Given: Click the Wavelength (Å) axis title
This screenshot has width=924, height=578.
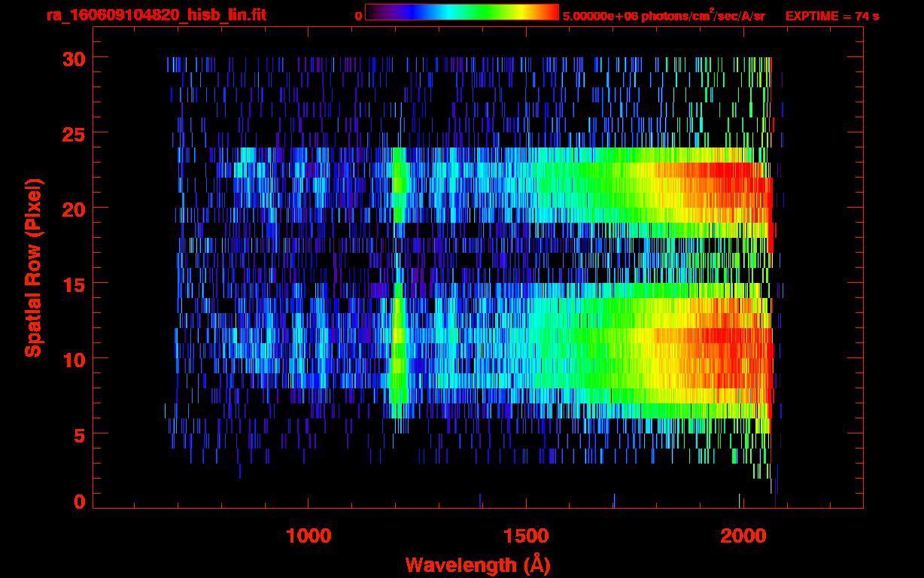Looking at the screenshot, I should coord(473,564).
